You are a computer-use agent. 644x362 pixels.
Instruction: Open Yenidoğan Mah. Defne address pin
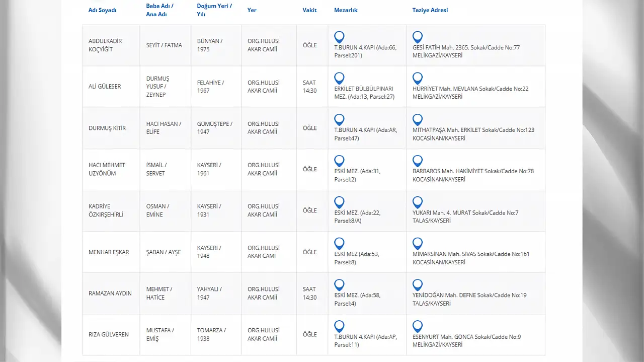tap(417, 285)
